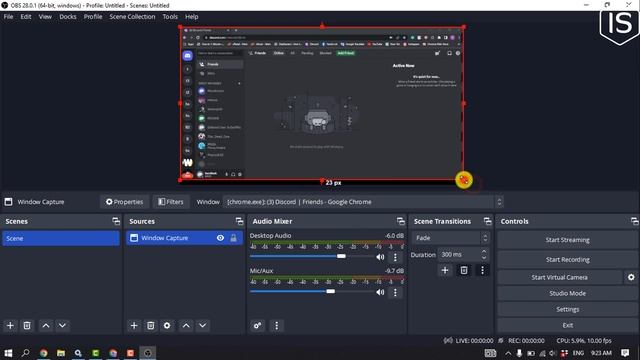Click Start Streaming button
The height and width of the screenshot is (360, 640).
click(567, 240)
